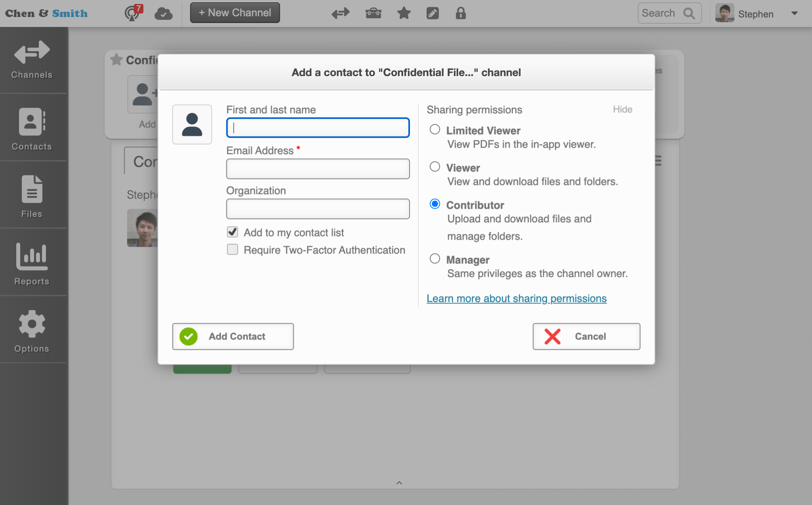Hide the sharing permissions panel
Image resolution: width=812 pixels, height=505 pixels.
(x=622, y=109)
